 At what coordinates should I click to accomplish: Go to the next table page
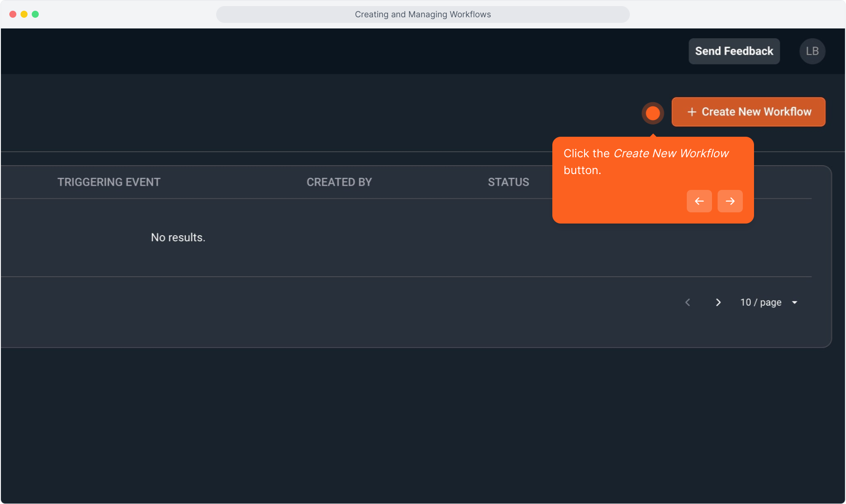[x=718, y=302]
